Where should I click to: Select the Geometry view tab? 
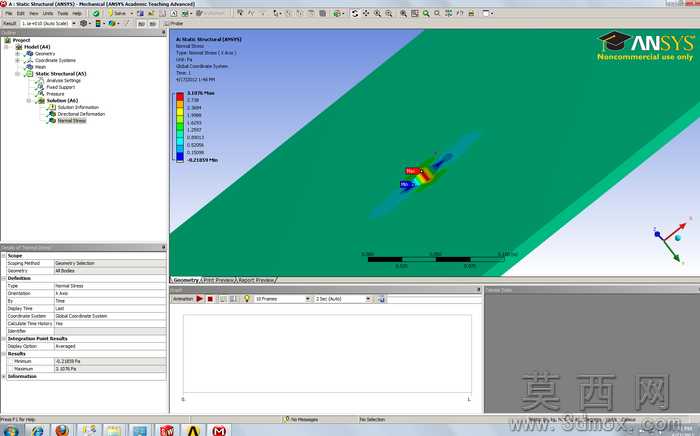[x=186, y=280]
